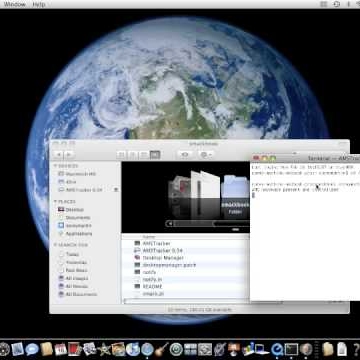The width and height of the screenshot is (360, 360).
Task: Select the All Documents saved search
Action: pyautogui.click(x=78, y=294)
